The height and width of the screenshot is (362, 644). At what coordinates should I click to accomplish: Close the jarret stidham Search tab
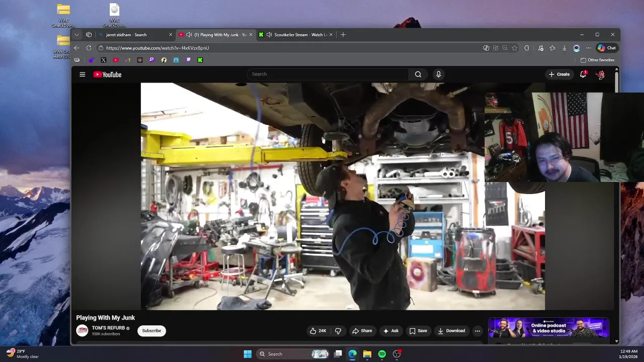171,35
